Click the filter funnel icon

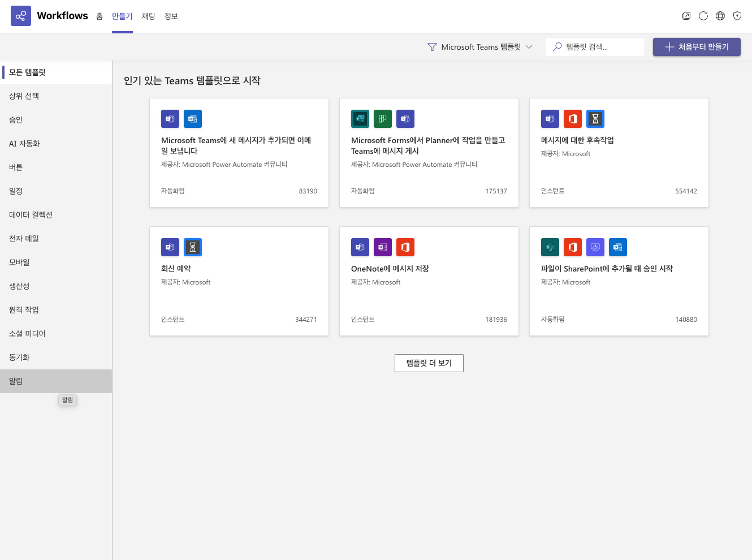pyautogui.click(x=432, y=47)
